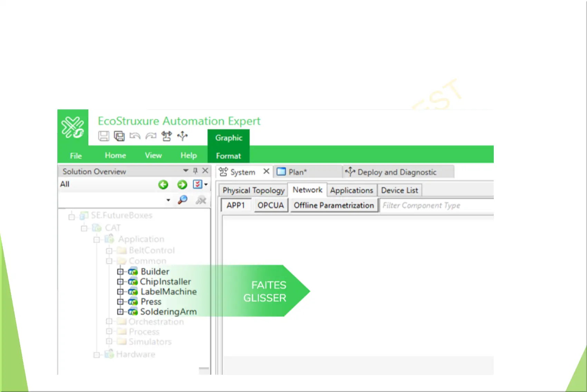
Task: Open the Help ribbon tab
Action: [x=189, y=155]
